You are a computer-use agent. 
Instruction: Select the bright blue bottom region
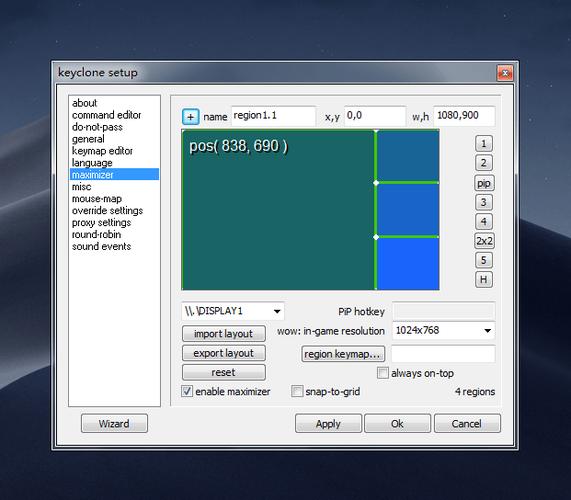(408, 264)
